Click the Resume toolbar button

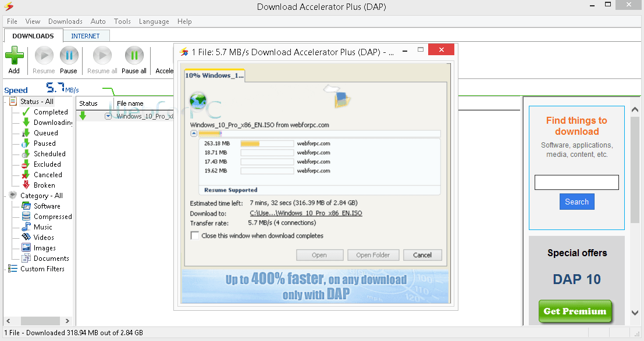click(44, 60)
